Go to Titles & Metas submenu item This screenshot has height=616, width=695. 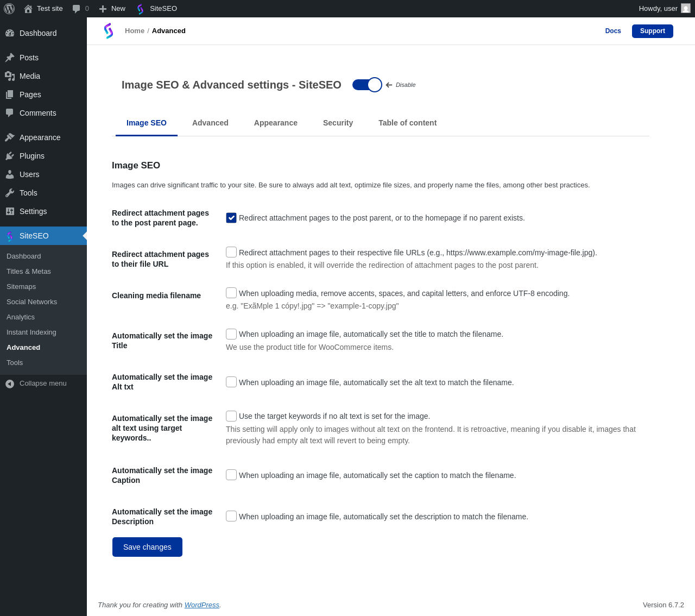29,272
